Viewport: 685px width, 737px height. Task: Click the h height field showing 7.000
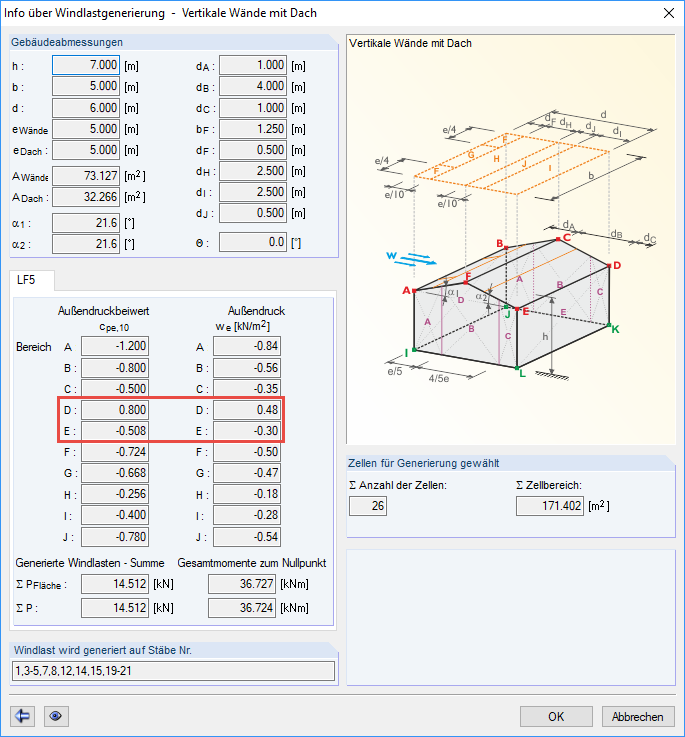click(x=86, y=65)
